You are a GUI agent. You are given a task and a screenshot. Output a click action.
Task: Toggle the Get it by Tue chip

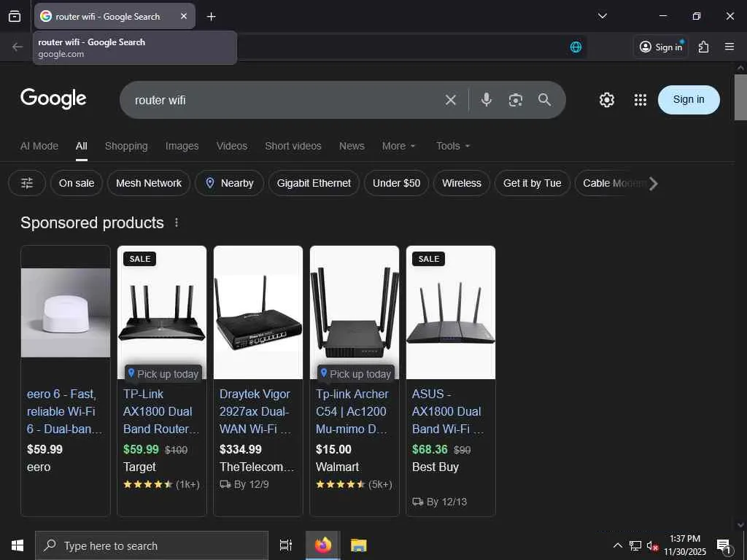(x=532, y=183)
